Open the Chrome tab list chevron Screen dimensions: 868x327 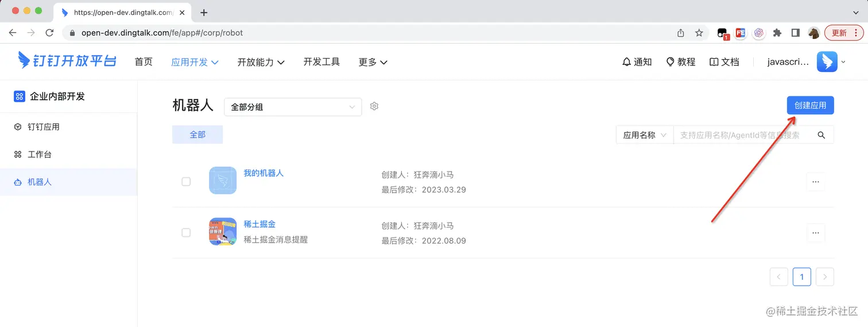[856, 12]
